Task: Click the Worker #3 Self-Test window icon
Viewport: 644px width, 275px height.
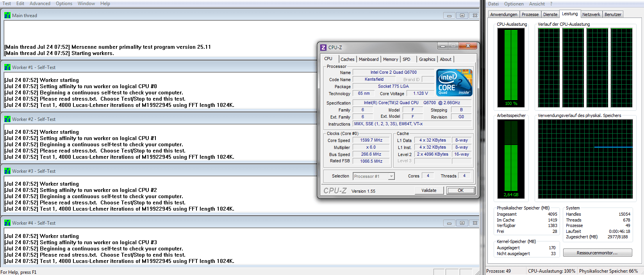Action: (7, 171)
